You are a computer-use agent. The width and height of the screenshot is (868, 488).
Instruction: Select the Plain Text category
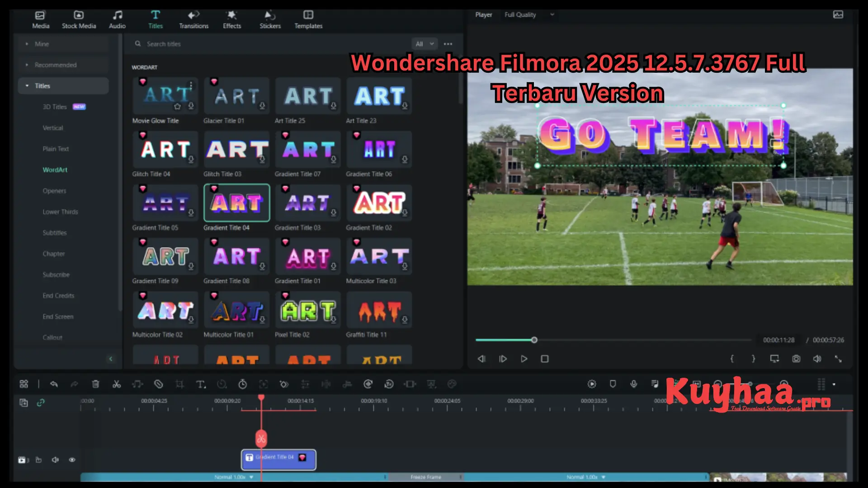(56, 149)
